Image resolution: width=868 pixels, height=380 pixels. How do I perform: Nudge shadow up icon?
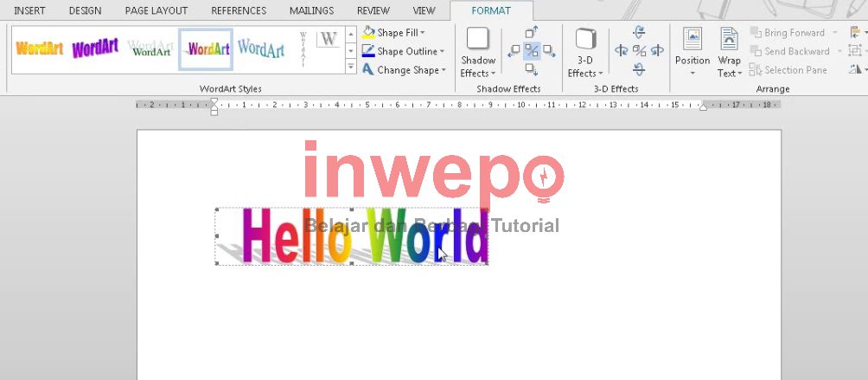pyautogui.click(x=532, y=33)
